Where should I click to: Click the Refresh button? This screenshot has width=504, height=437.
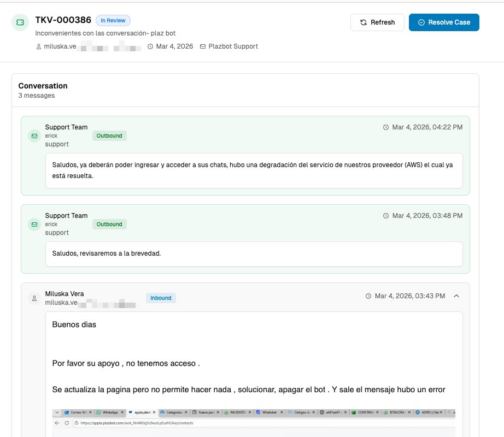point(377,22)
